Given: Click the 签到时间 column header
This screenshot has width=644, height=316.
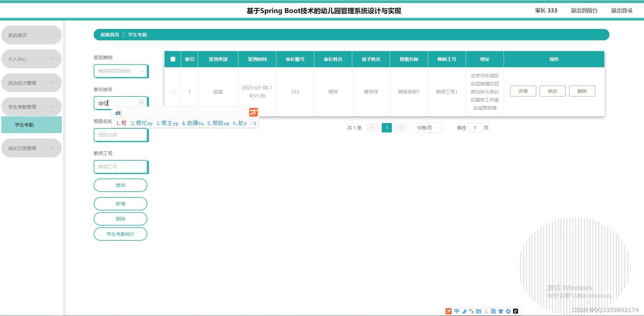Looking at the screenshot, I should click(257, 59).
